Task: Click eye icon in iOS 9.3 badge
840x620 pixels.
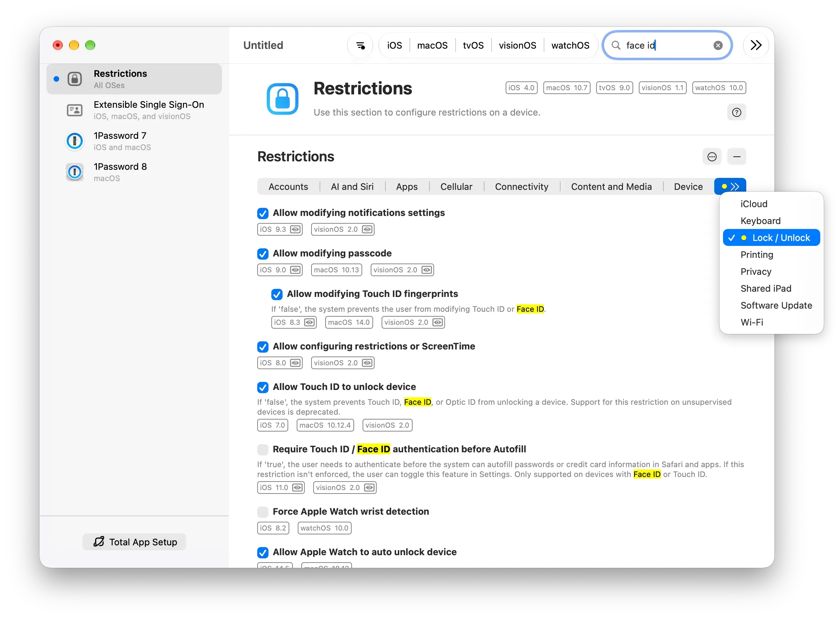Action: pos(295,230)
